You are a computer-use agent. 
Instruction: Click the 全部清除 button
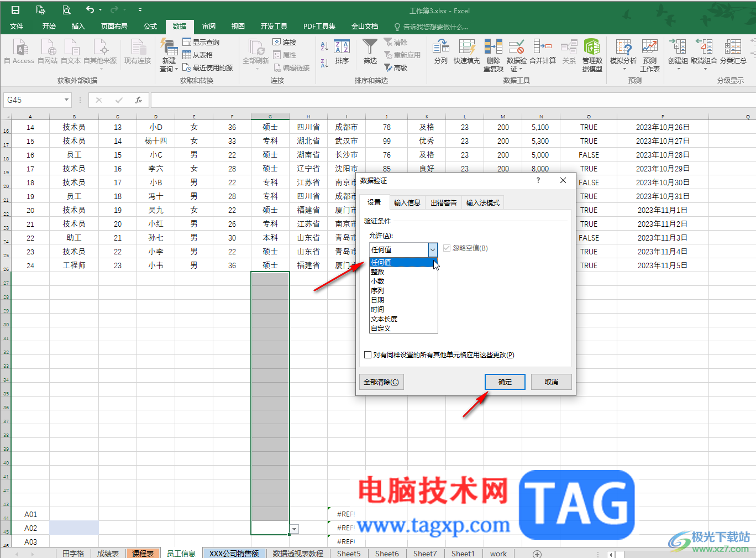[x=381, y=382]
